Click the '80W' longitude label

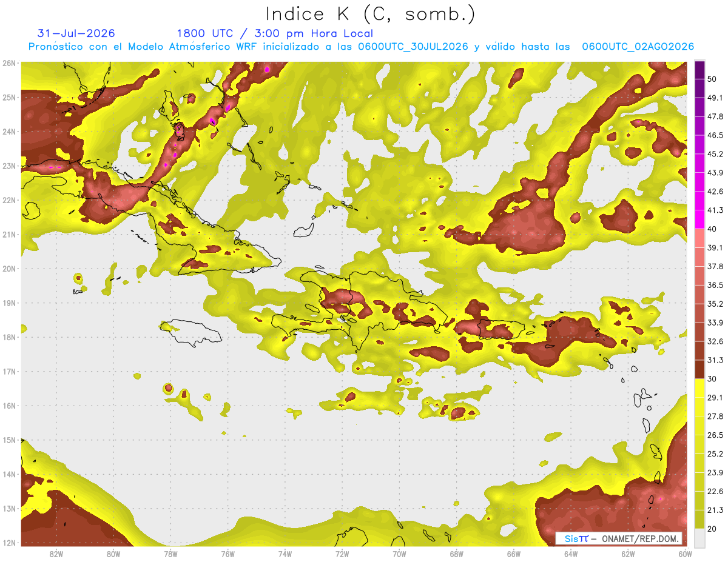pos(113,554)
